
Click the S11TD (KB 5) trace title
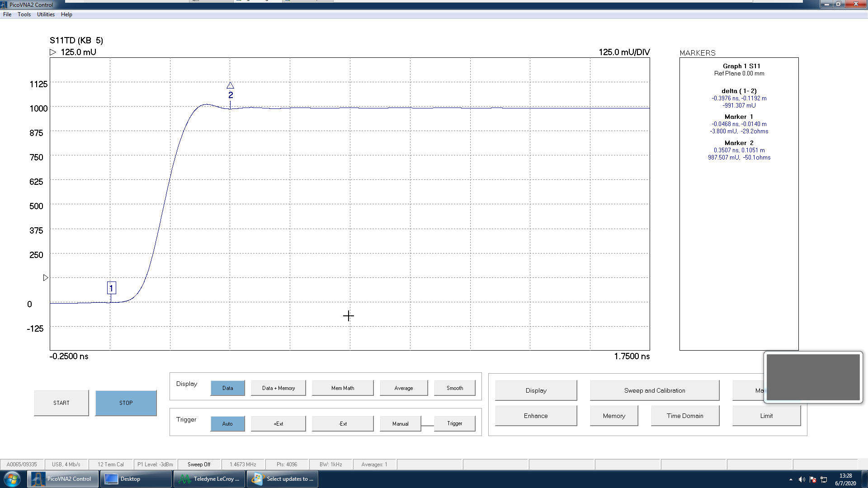coord(76,41)
